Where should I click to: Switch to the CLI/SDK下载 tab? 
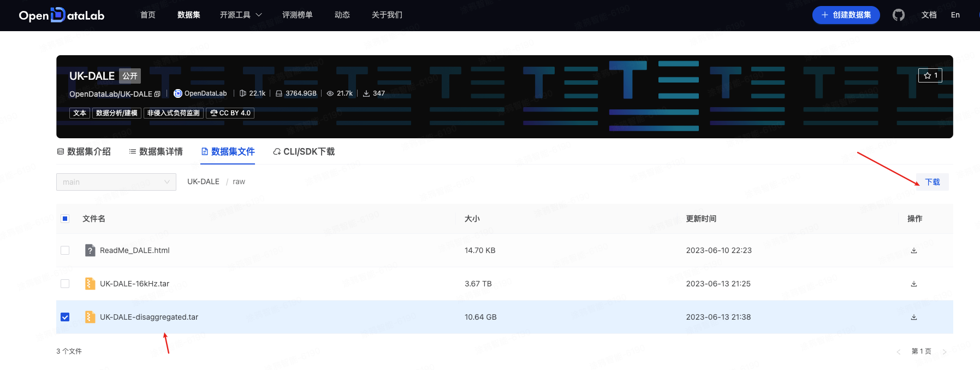[x=304, y=151]
